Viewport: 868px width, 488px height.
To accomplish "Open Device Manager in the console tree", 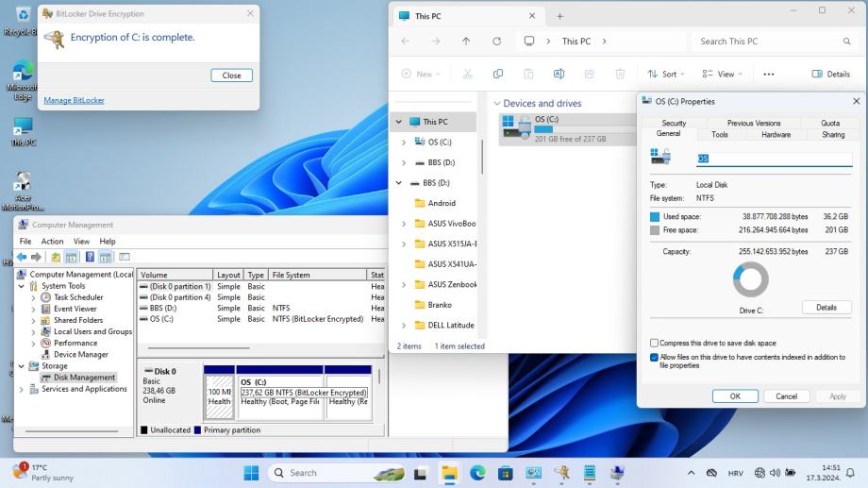I will click(80, 354).
